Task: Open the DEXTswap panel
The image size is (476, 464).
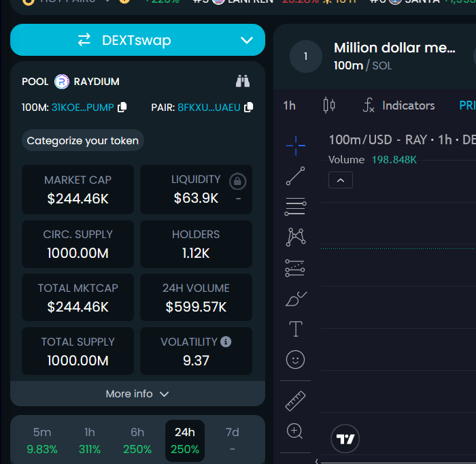Action: 137,39
